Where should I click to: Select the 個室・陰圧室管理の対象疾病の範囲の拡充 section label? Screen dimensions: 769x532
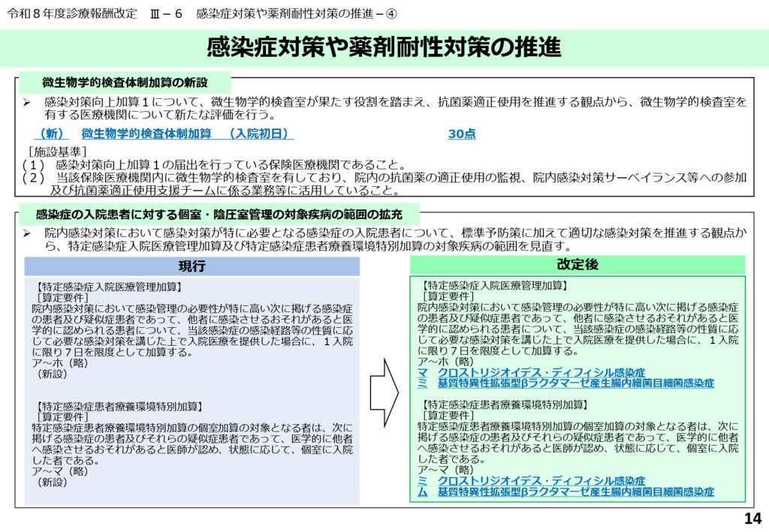point(219,214)
